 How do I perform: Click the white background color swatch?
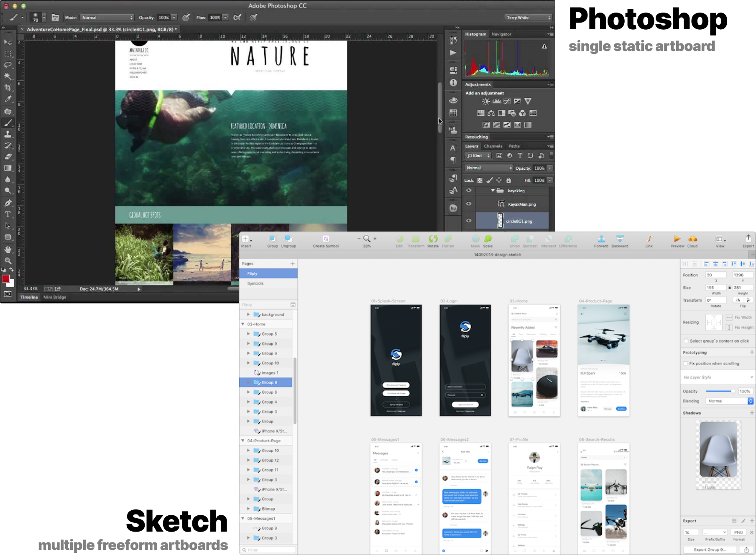11,284
